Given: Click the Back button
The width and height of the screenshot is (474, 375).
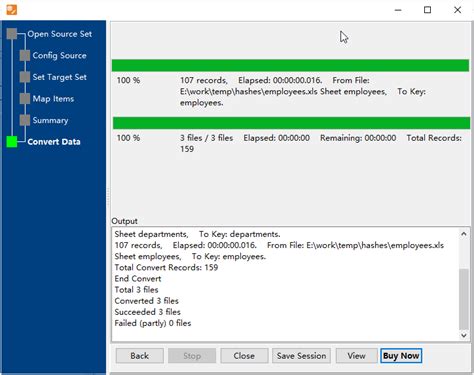Looking at the screenshot, I should click(x=140, y=356).
